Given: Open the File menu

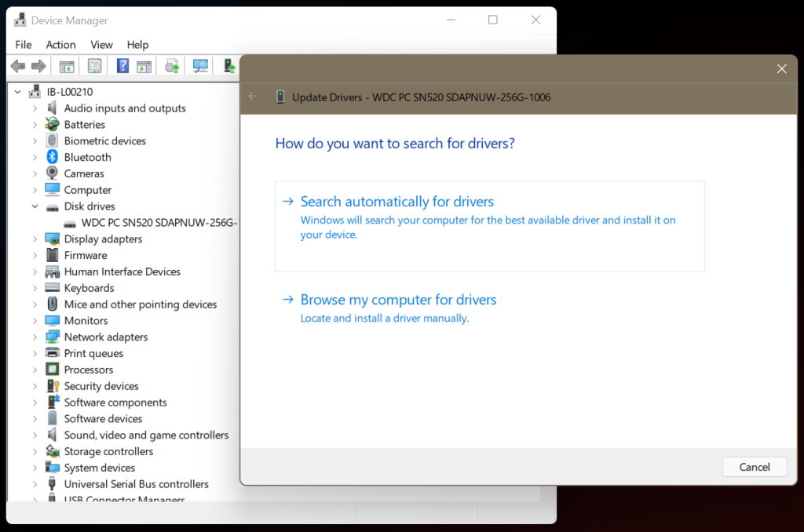Looking at the screenshot, I should click(x=24, y=45).
